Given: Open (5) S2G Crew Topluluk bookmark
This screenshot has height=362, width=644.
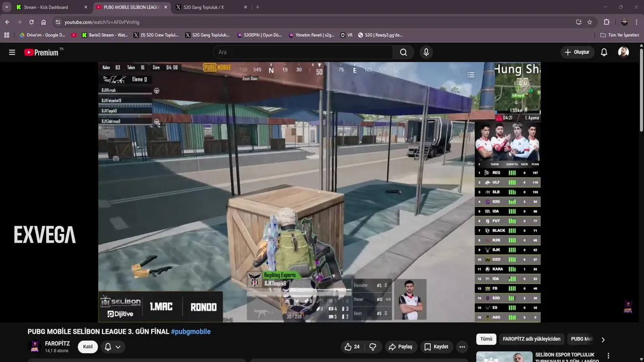Looking at the screenshot, I should [156, 35].
